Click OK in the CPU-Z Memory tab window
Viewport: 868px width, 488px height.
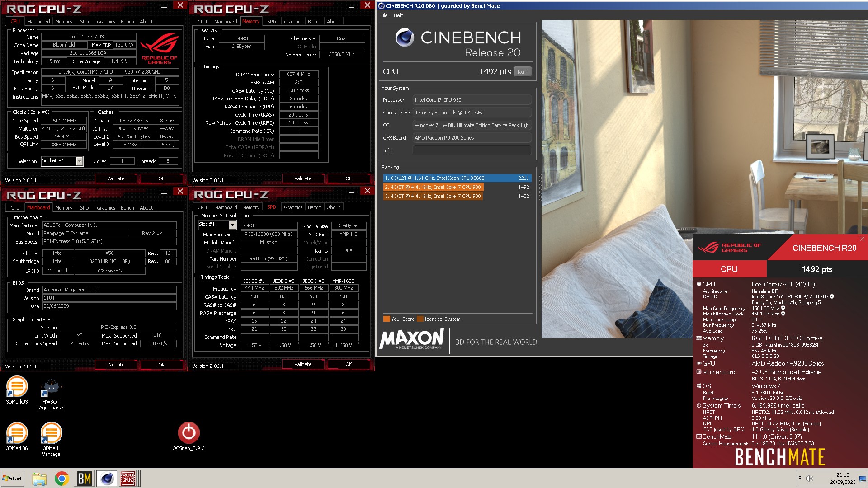pyautogui.click(x=349, y=178)
